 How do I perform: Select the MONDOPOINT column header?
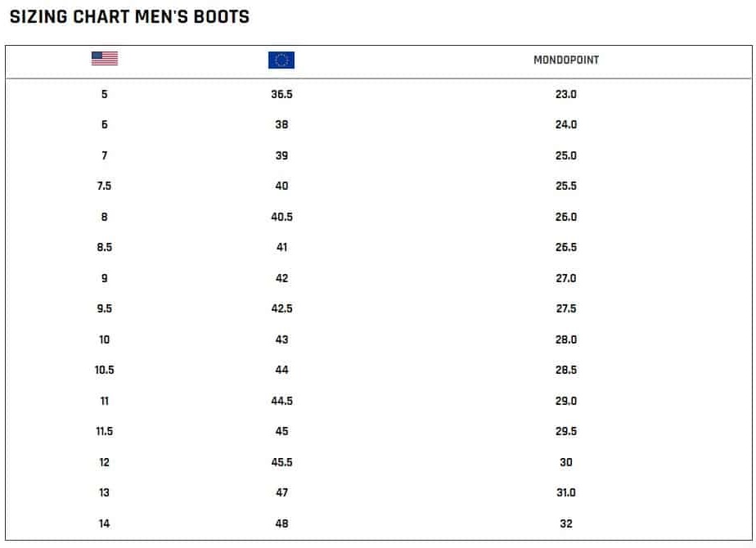tap(566, 61)
